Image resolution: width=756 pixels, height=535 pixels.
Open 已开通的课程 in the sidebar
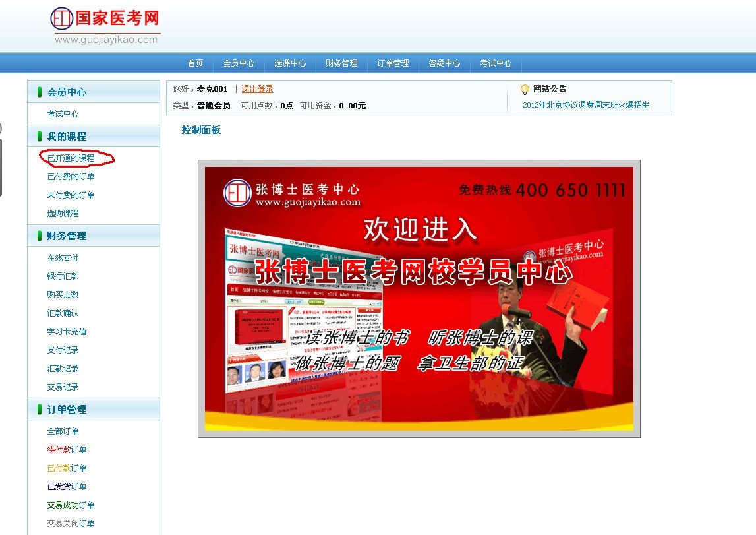[x=71, y=158]
